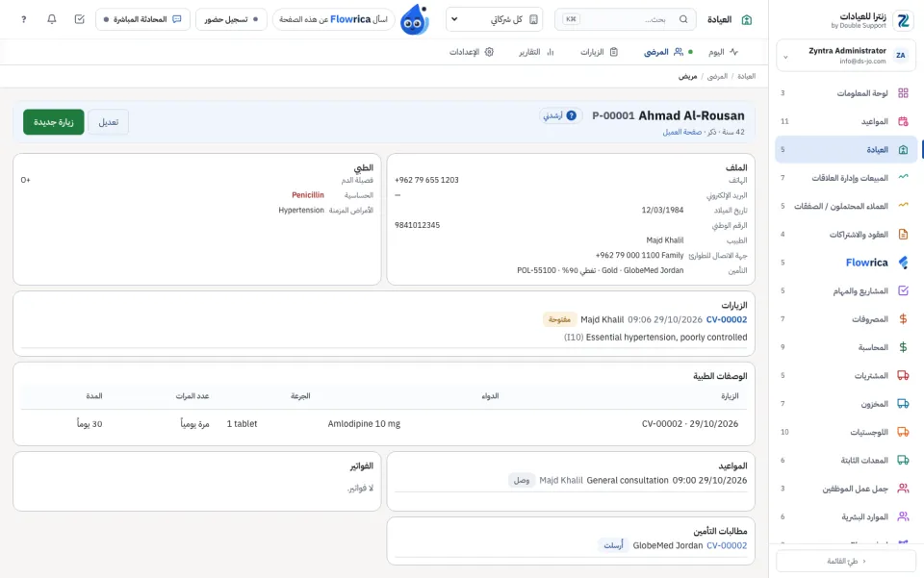The width and height of the screenshot is (924, 578).
Task: Open the all-companies dropdown
Action: coord(494,19)
